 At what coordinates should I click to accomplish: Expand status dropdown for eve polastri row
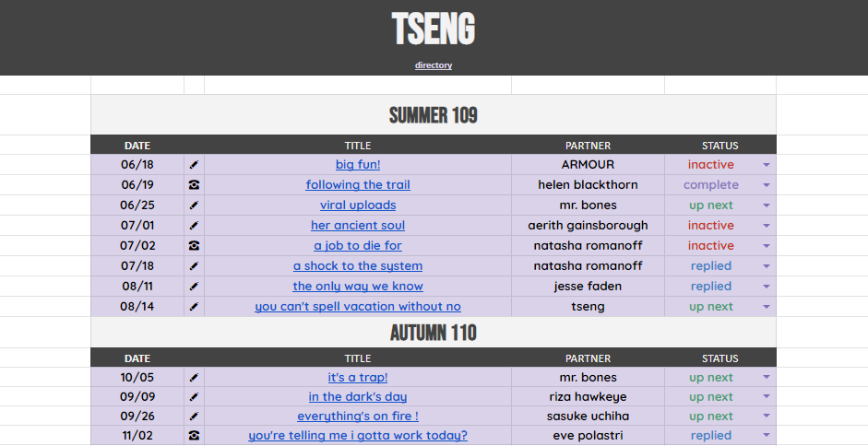pos(767,436)
